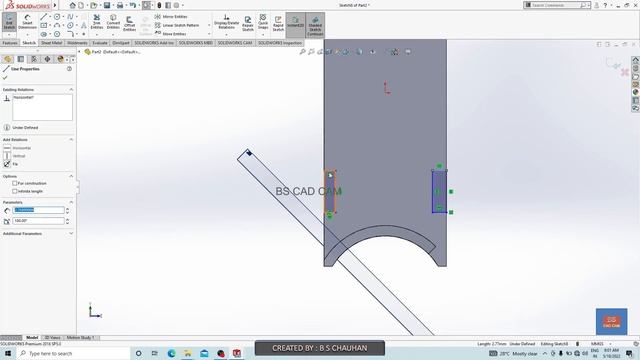The width and height of the screenshot is (640, 360).
Task: Open the Evaluate ribbon tab
Action: point(100,43)
